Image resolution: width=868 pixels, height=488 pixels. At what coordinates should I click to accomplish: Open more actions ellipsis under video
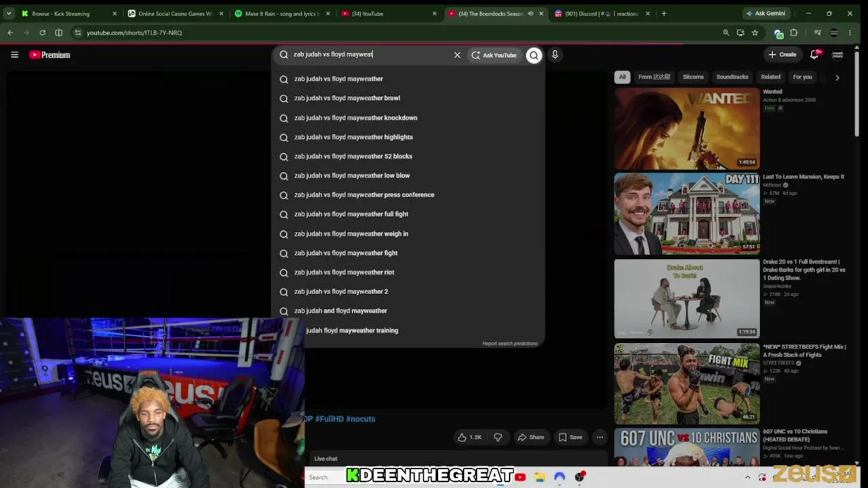coord(599,437)
